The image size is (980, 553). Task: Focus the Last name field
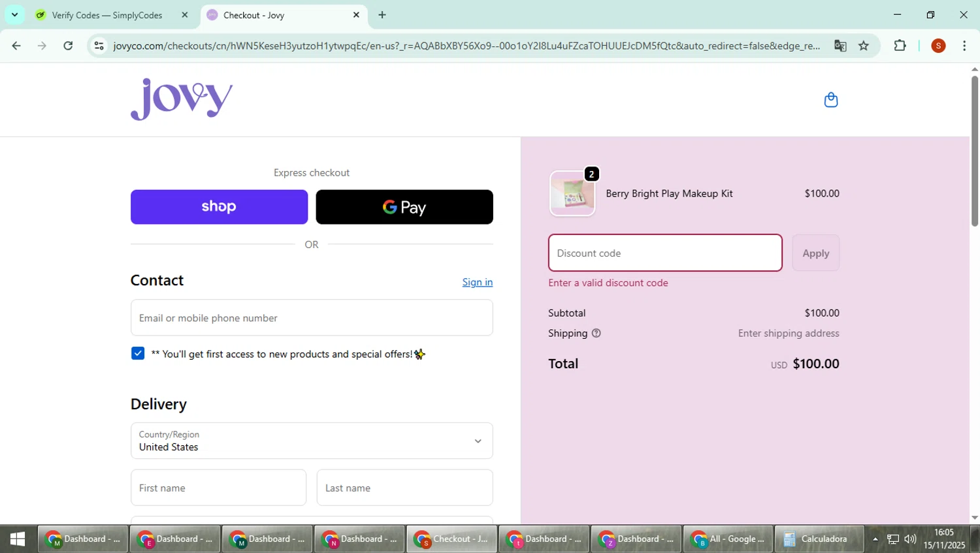tap(404, 488)
